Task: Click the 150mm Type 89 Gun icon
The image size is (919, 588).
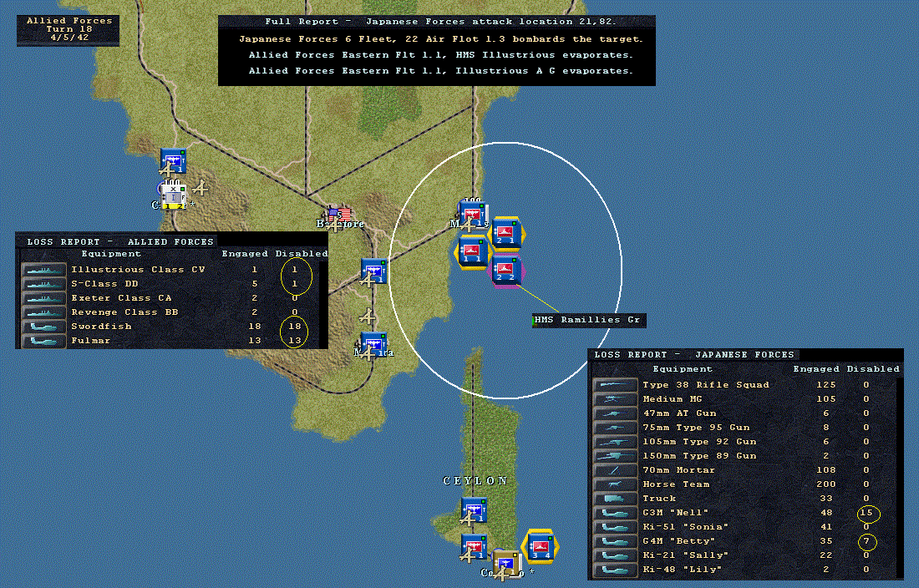Action: coord(616,456)
